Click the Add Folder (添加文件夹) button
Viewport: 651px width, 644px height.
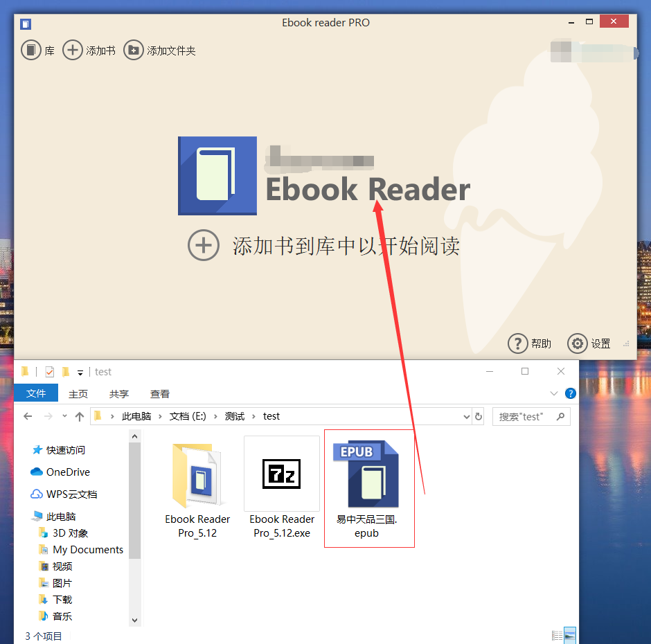point(159,51)
